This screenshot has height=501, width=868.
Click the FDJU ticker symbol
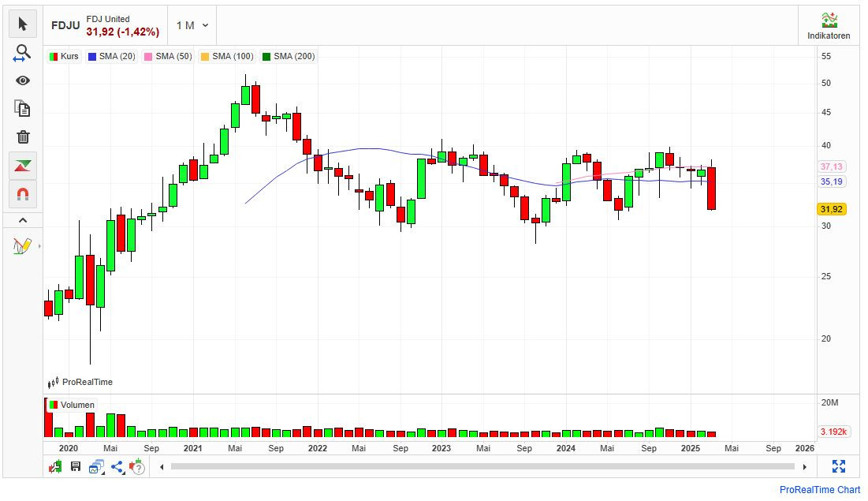click(65, 25)
